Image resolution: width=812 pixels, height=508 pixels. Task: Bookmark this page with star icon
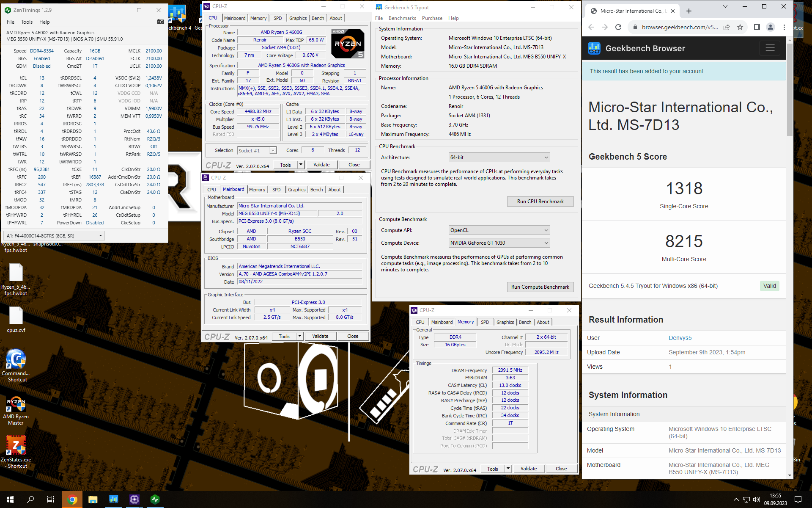coord(740,27)
